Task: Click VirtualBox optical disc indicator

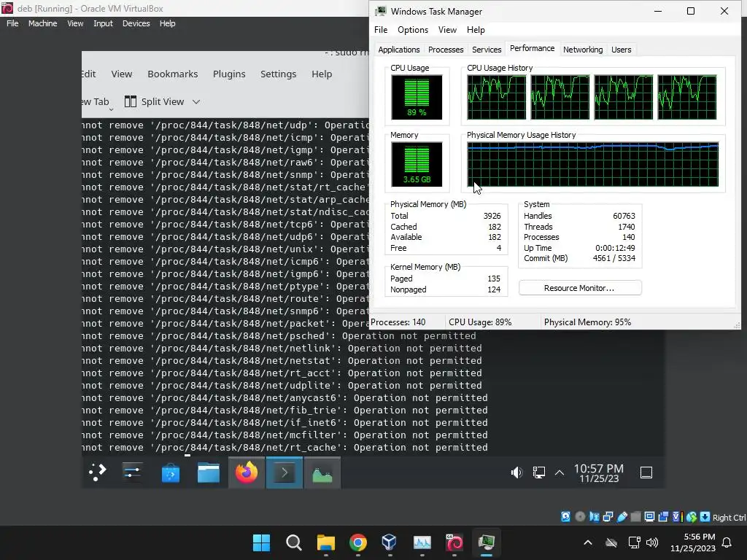Action: (580, 517)
